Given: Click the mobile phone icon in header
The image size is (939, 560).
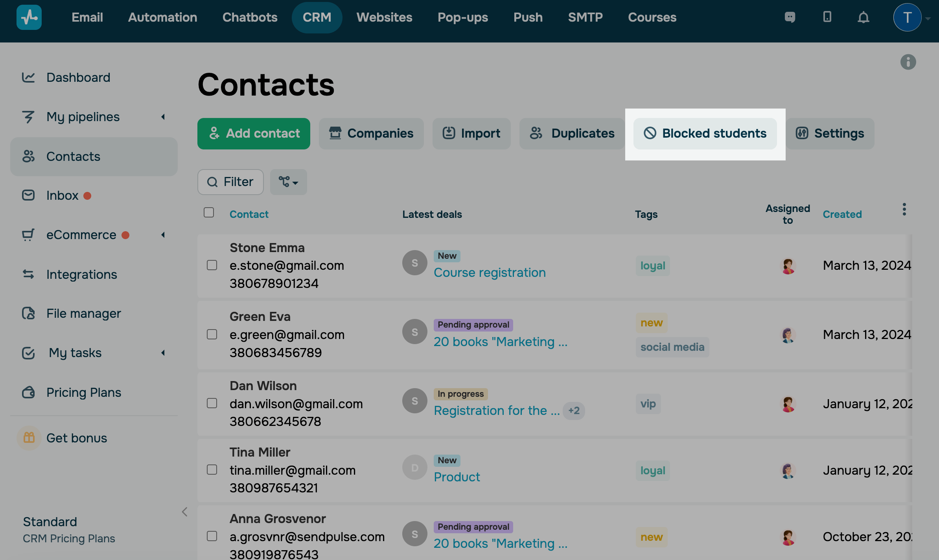Looking at the screenshot, I should pos(827,17).
